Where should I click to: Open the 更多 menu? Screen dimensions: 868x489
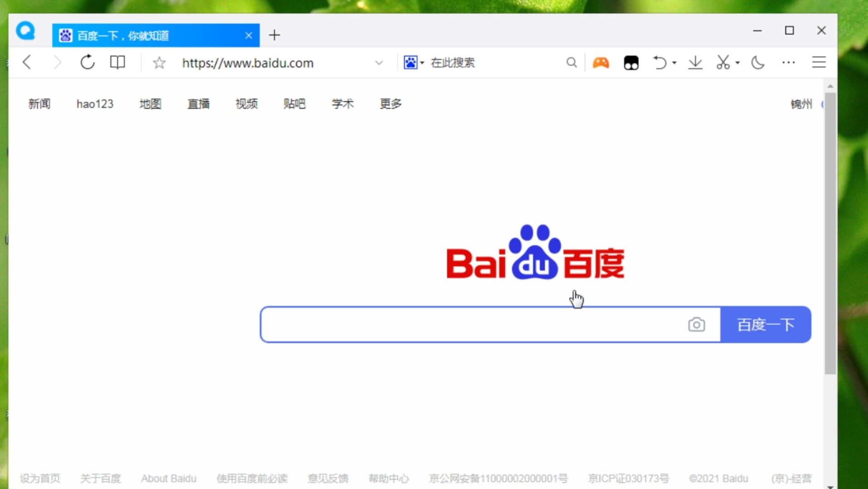point(391,104)
